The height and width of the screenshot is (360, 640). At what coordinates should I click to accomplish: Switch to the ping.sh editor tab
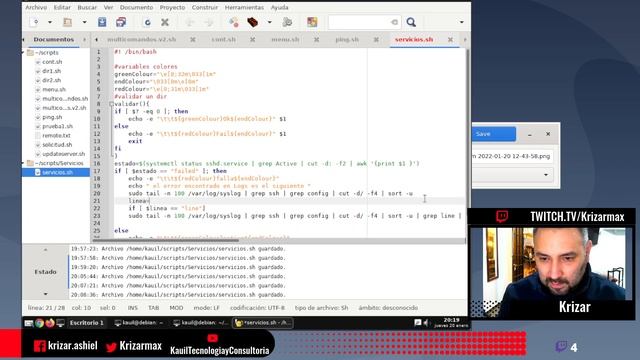(x=347, y=39)
